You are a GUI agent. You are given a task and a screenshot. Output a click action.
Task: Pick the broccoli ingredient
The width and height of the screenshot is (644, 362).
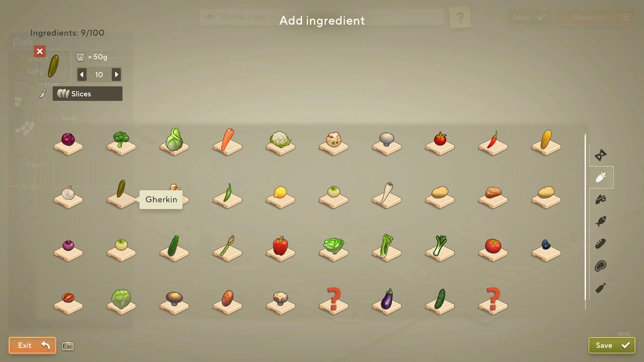pyautogui.click(x=121, y=142)
